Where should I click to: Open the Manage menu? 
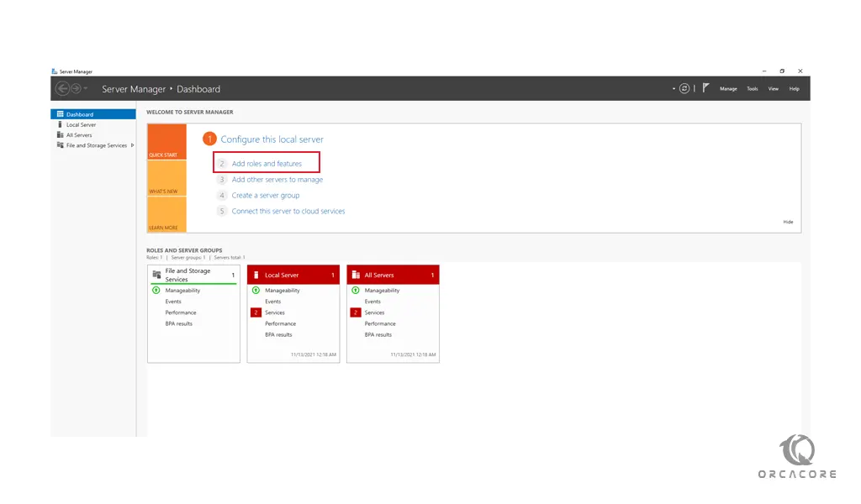coord(728,88)
